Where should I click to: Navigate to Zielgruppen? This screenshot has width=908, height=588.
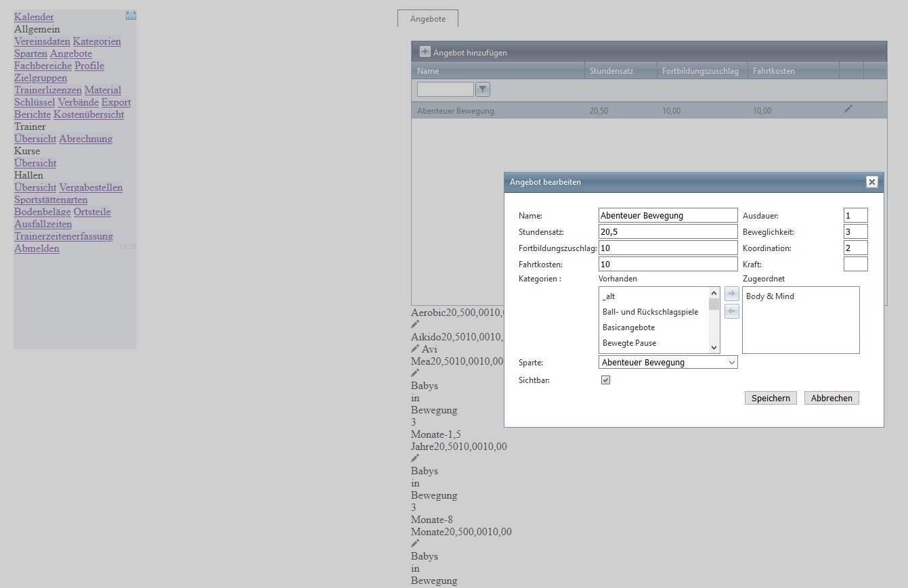(x=41, y=78)
